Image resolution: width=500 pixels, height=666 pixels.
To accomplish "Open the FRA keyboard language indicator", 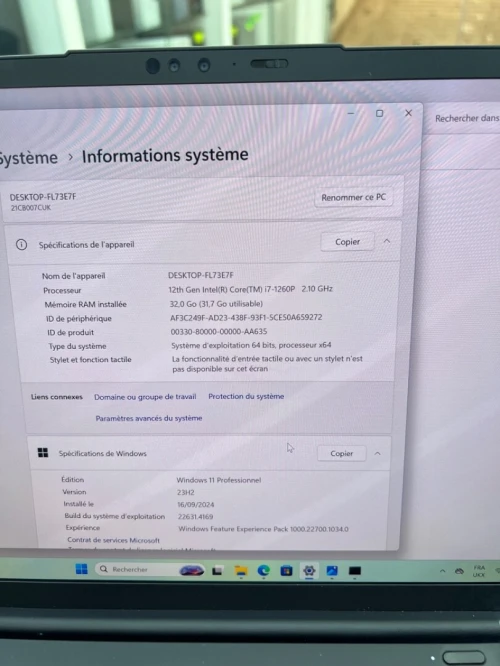I will [x=479, y=571].
